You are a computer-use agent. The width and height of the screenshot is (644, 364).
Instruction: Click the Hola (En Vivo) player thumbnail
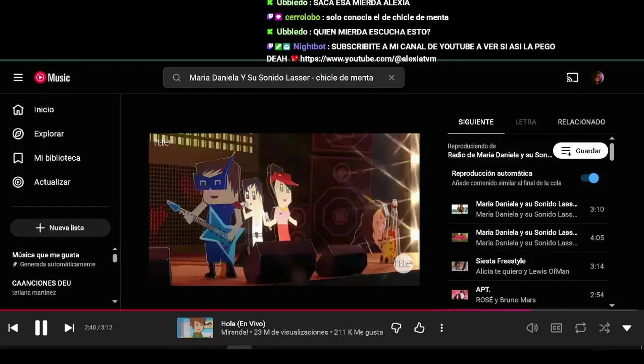(x=195, y=328)
